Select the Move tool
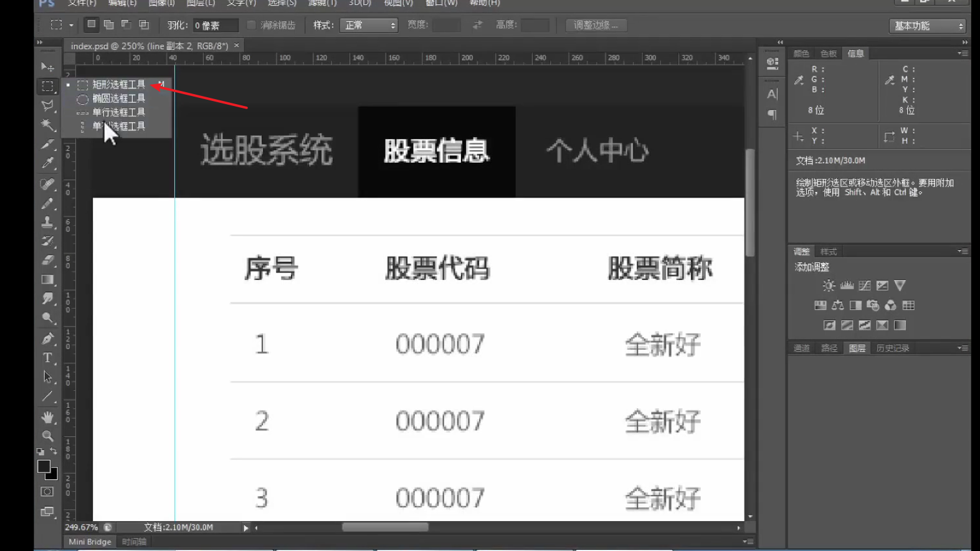980x551 pixels. pos(47,67)
